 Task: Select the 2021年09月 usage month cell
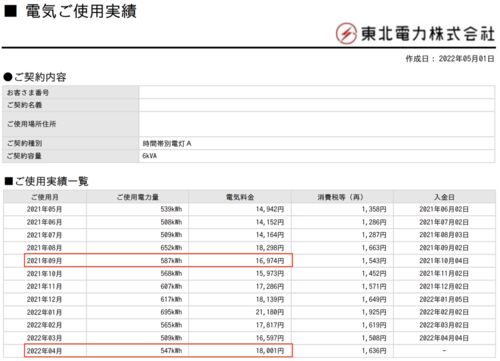44,261
